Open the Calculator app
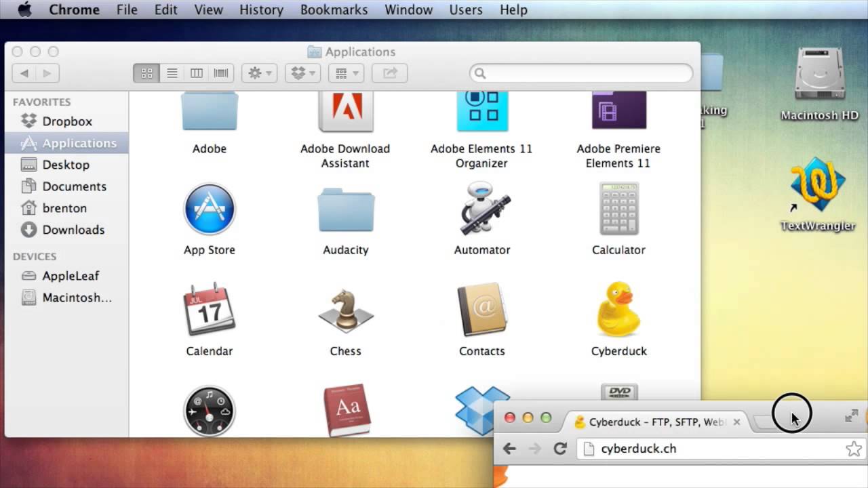Screen dimensions: 868x488 point(618,209)
